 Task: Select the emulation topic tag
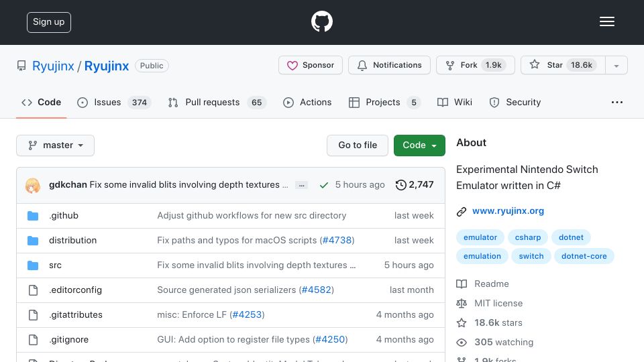(482, 256)
